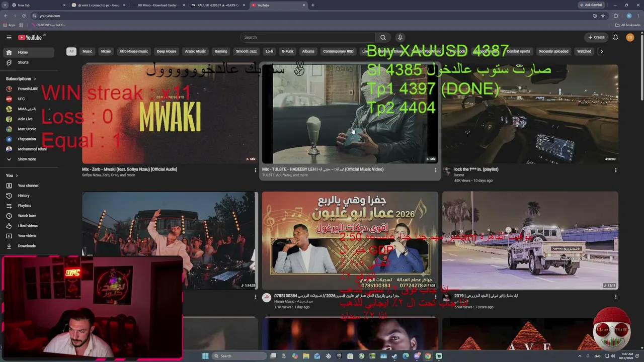The image size is (644, 362).
Task: Open the Mohammed Kilani subscription
Action: (x=29, y=149)
